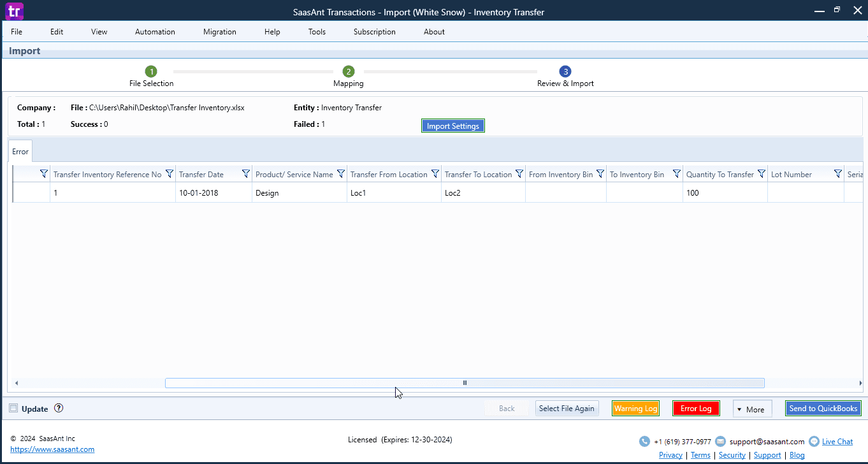This screenshot has width=868, height=464.
Task: Filter the To Inventory Bin column
Action: [x=677, y=174]
